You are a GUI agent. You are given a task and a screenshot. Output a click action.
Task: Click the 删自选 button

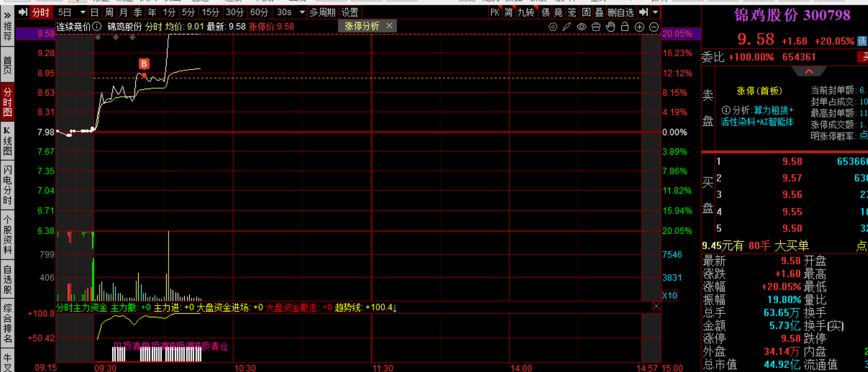tap(621, 12)
